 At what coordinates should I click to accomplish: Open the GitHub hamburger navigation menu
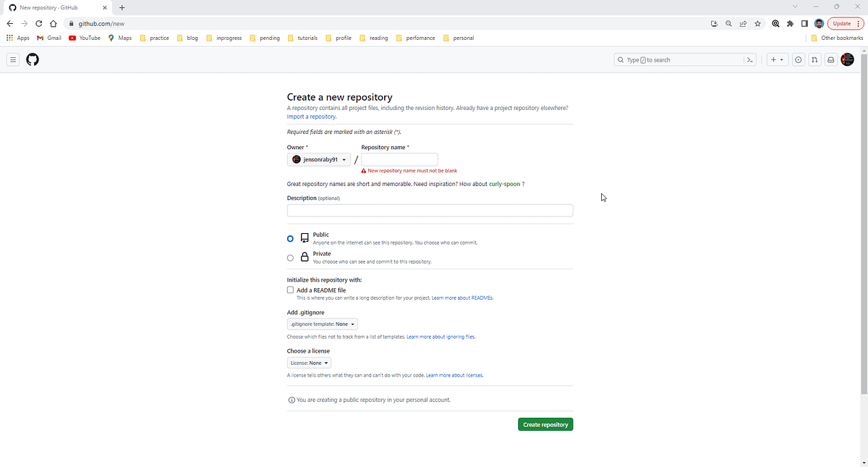[x=12, y=59]
